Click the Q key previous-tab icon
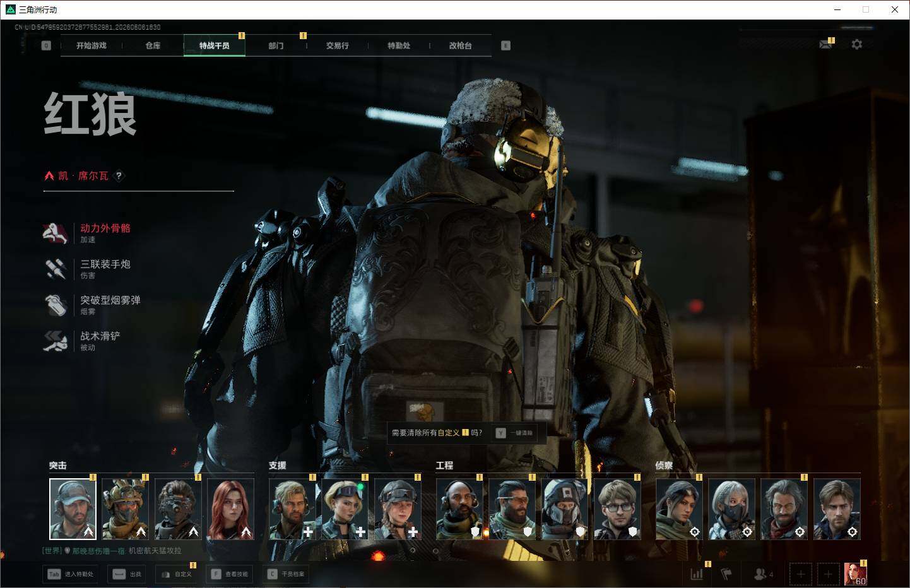Image resolution: width=910 pixels, height=588 pixels. coord(46,45)
